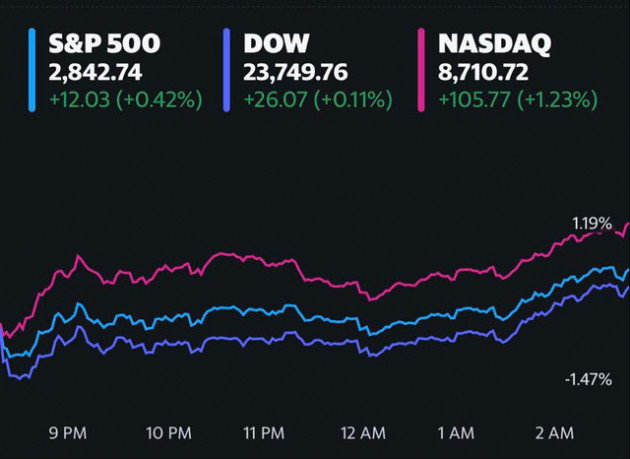Click the 10 PM time axis label
Screen dimensions: 630x459
167,432
